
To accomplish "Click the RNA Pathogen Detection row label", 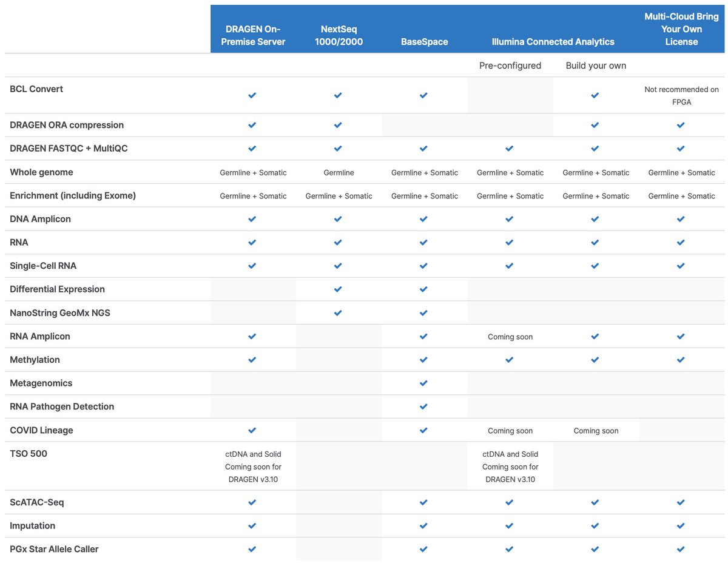I will (62, 406).
